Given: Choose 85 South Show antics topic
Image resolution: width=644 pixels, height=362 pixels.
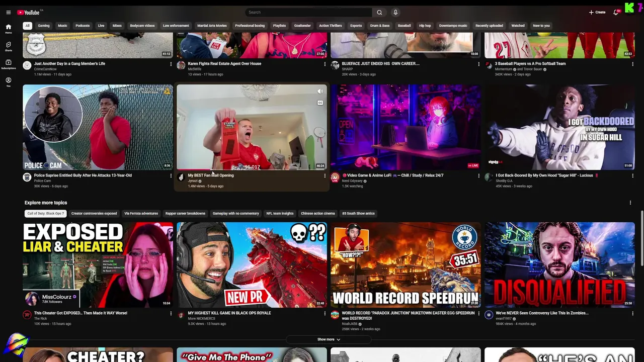Looking at the screenshot, I should (358, 214).
